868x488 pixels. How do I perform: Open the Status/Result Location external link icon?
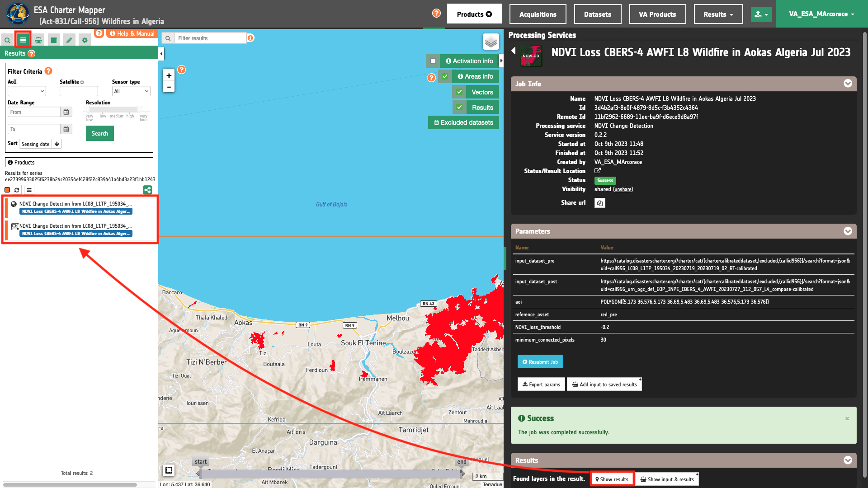click(x=597, y=171)
